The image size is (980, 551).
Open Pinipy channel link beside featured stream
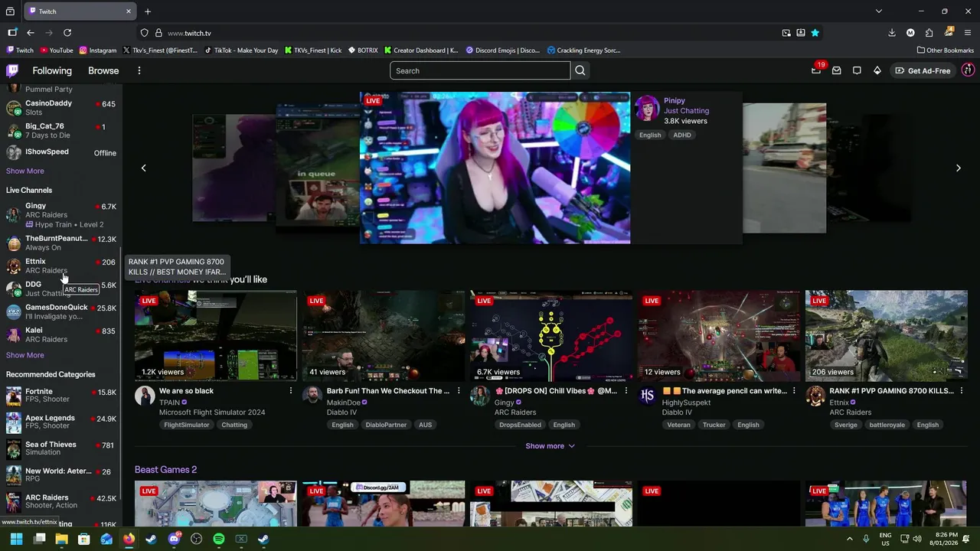click(675, 100)
